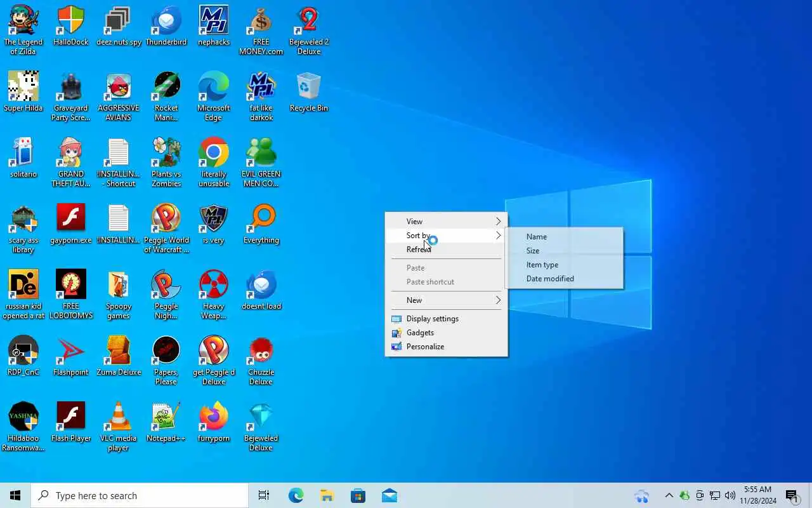Select the VLC media player cone icon

point(119,417)
